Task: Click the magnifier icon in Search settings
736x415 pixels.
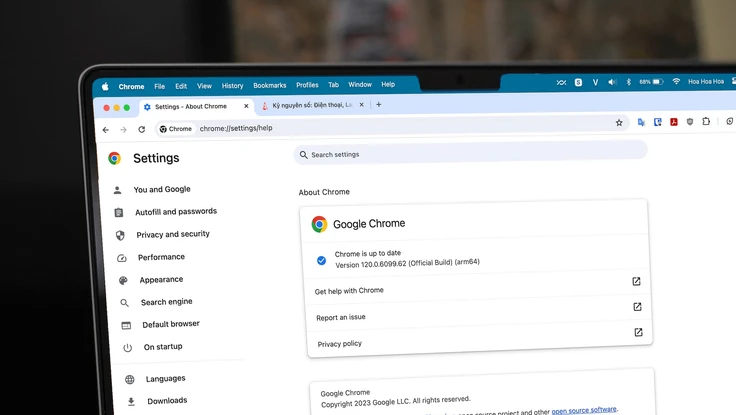Action: click(x=304, y=154)
